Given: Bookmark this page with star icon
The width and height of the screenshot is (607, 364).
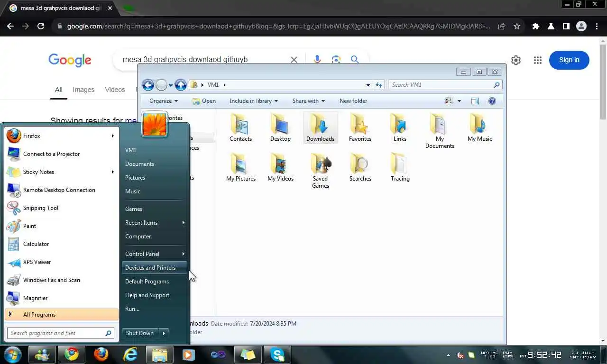Looking at the screenshot, I should pos(517,27).
